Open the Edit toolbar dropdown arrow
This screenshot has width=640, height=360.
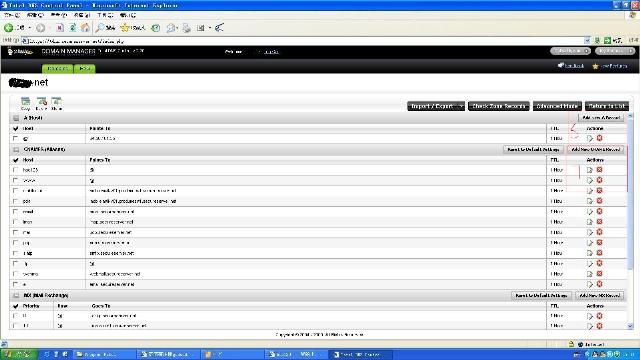click(210, 28)
